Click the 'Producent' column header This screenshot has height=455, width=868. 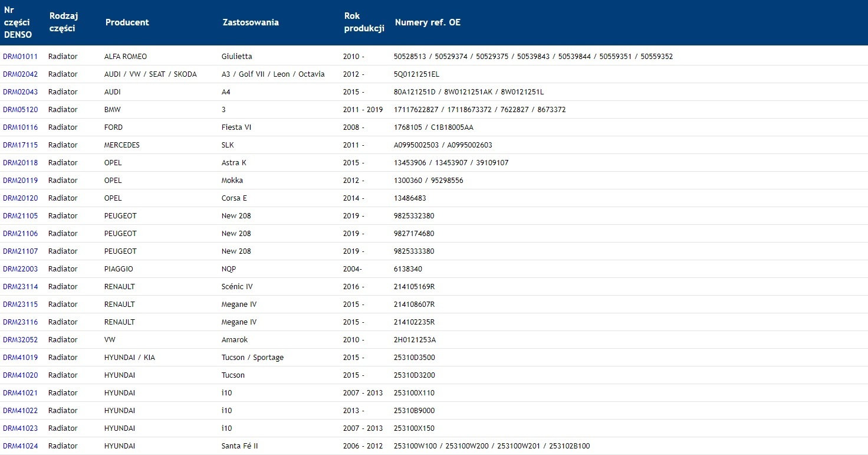[x=127, y=22]
